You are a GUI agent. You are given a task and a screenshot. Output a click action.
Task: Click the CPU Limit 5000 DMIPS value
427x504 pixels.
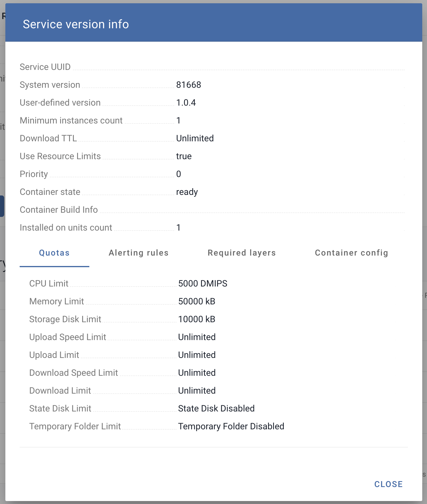[202, 284]
